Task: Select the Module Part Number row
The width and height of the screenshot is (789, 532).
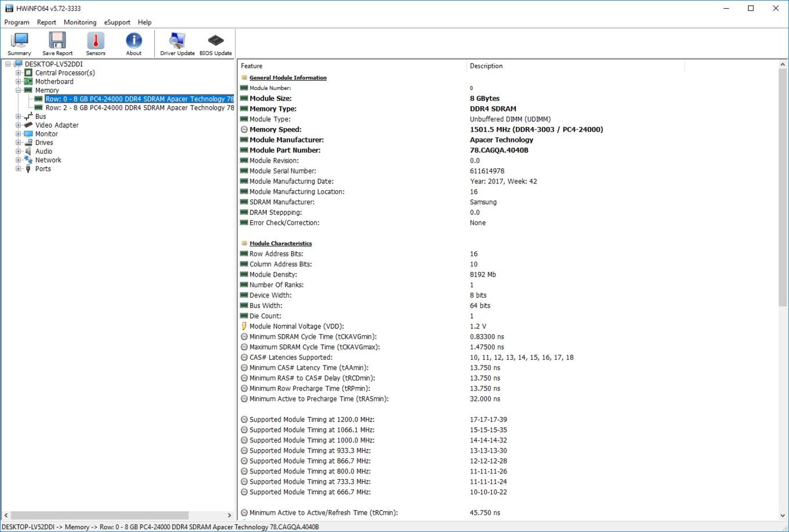Action: click(x=508, y=150)
